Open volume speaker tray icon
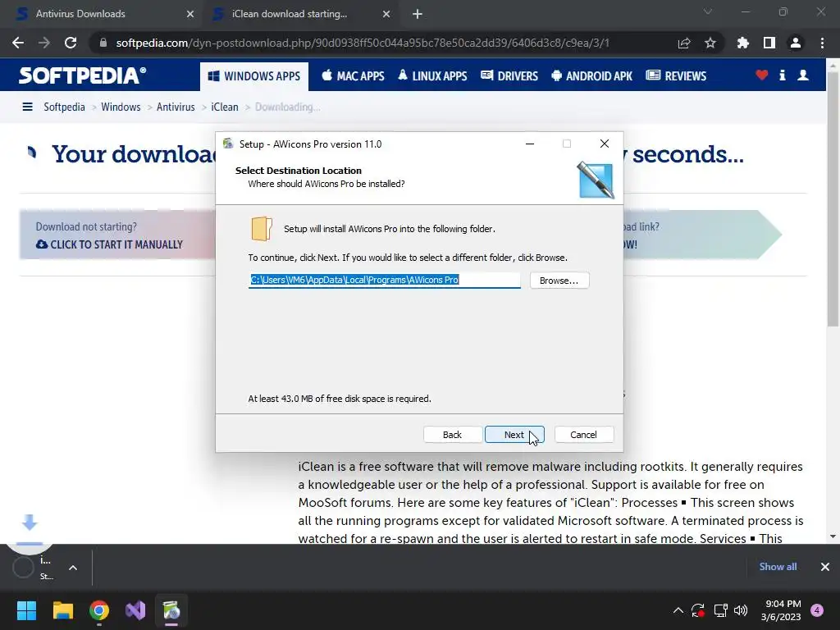The width and height of the screenshot is (840, 630). (741, 610)
